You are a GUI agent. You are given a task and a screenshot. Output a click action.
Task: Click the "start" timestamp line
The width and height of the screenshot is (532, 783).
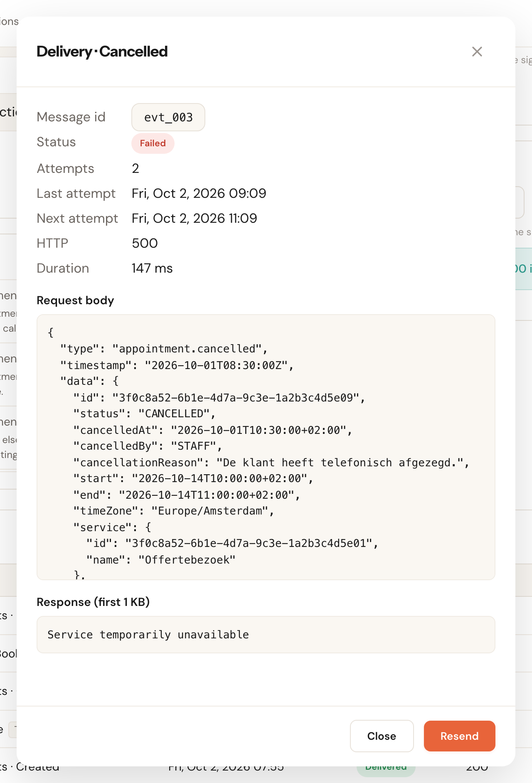193,479
